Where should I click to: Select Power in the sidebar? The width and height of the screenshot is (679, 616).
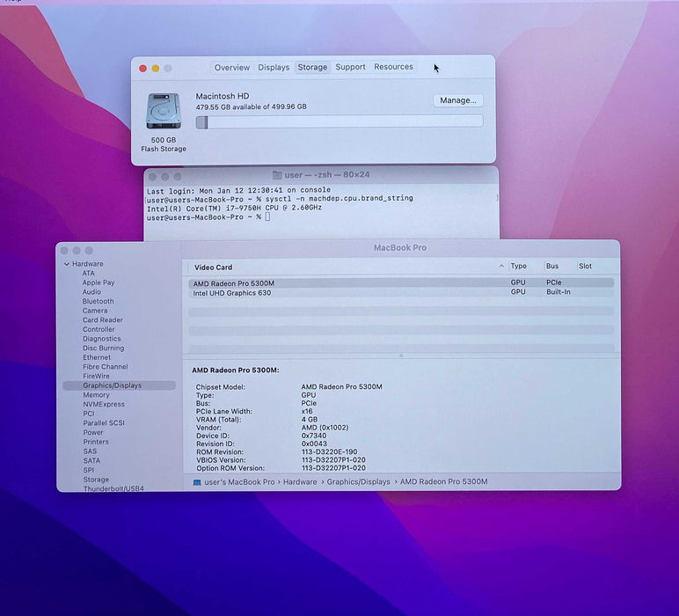[93, 432]
